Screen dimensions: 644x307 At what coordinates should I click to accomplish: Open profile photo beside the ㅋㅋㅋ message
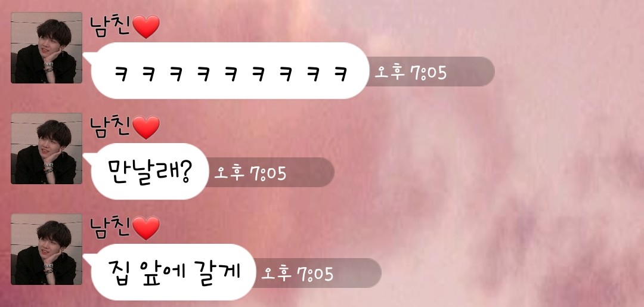coord(47,48)
